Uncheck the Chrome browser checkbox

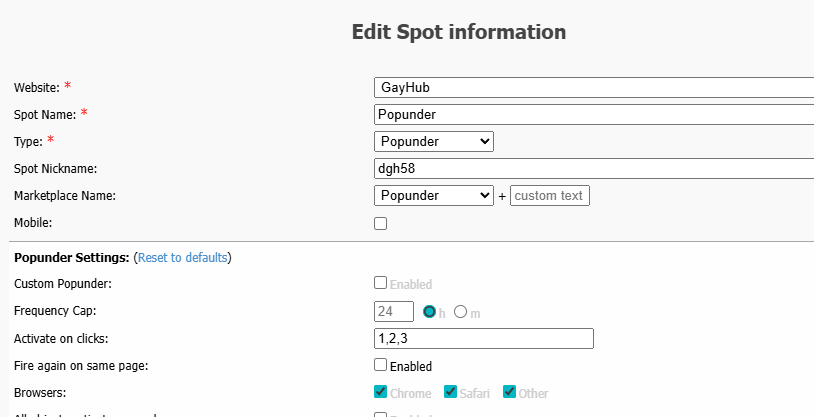(x=381, y=392)
